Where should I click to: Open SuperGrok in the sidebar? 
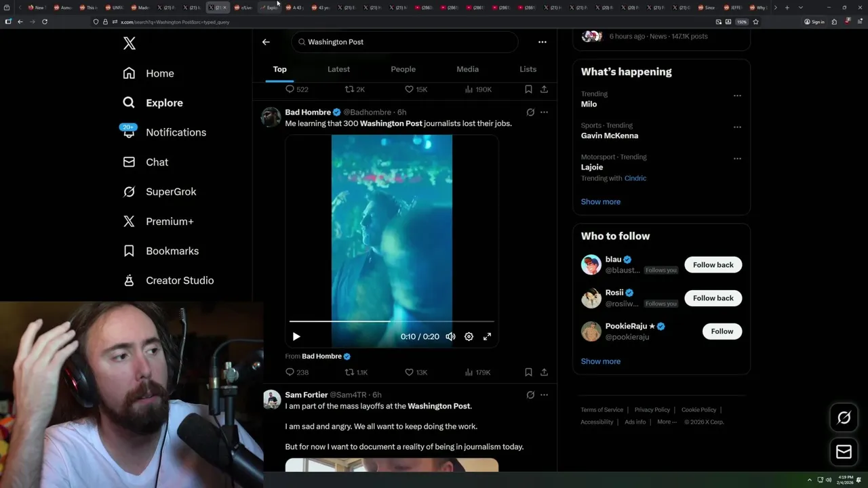159,192
